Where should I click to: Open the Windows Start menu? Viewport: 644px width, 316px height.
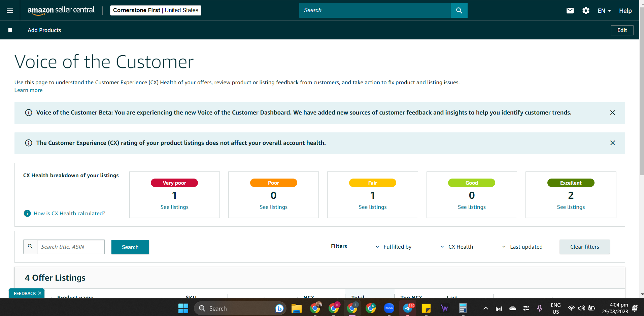183,308
